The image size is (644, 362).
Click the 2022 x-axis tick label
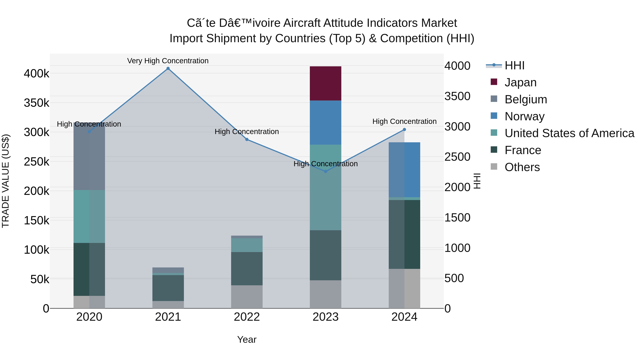[x=247, y=317]
